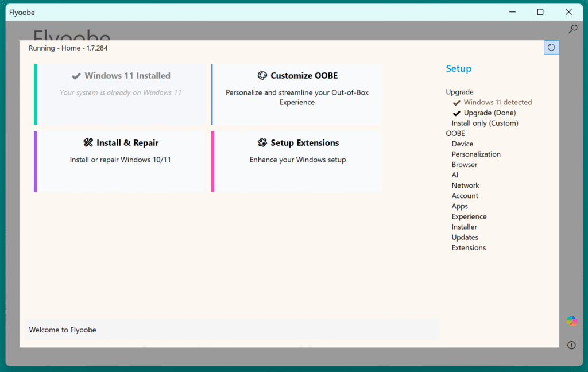
Task: Open the info circle icon
Action: (x=571, y=345)
